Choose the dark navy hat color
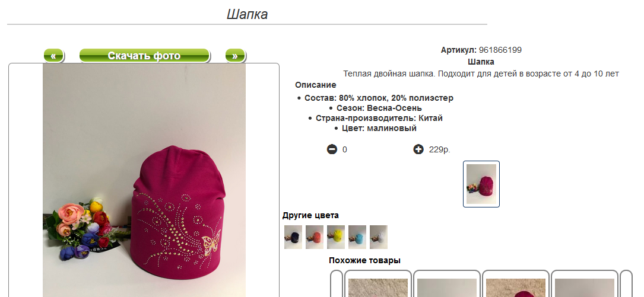Viewport: 644px width, 297px height. click(293, 237)
